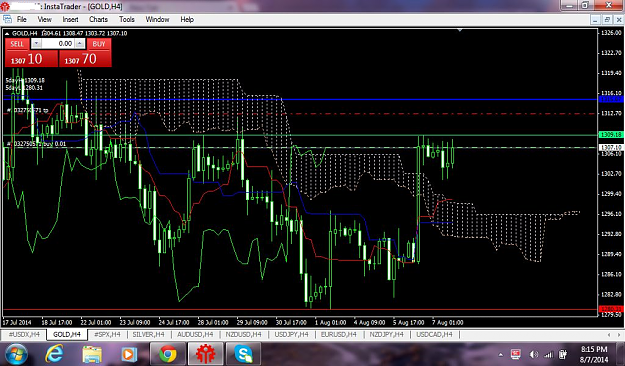Image resolution: width=625 pixels, height=366 pixels.
Task: Click the volume speaker tray icon
Action: pyautogui.click(x=533, y=354)
